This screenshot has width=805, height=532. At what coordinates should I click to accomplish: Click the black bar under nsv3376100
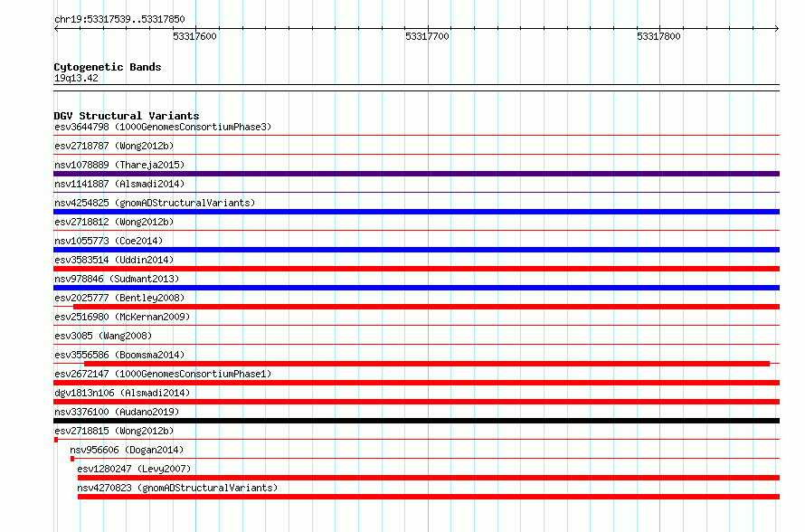pos(416,421)
